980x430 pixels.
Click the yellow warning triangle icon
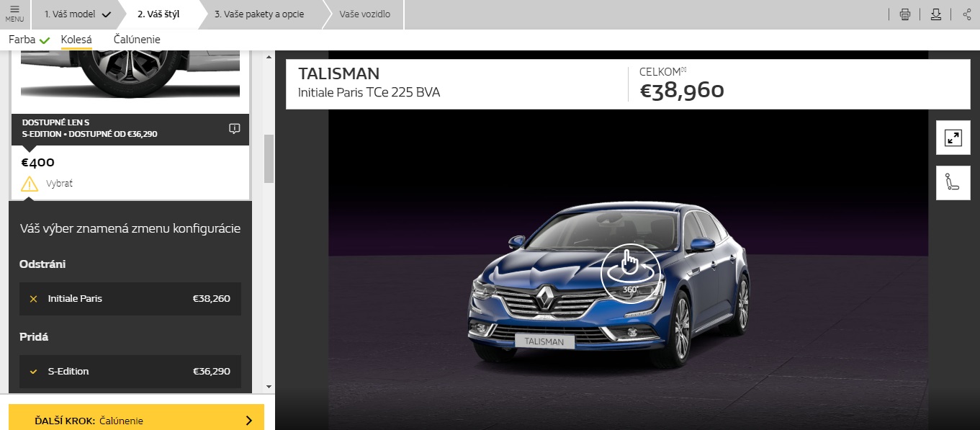[30, 183]
